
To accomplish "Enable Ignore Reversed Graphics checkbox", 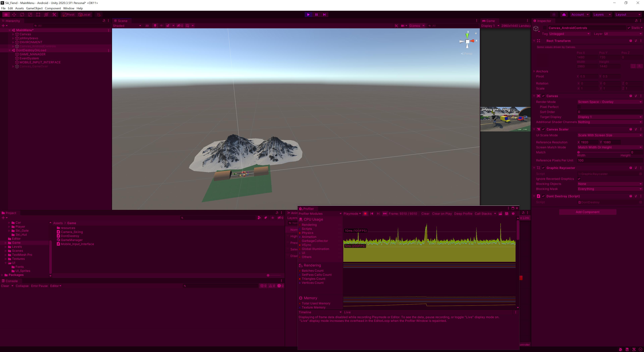I will (579, 179).
